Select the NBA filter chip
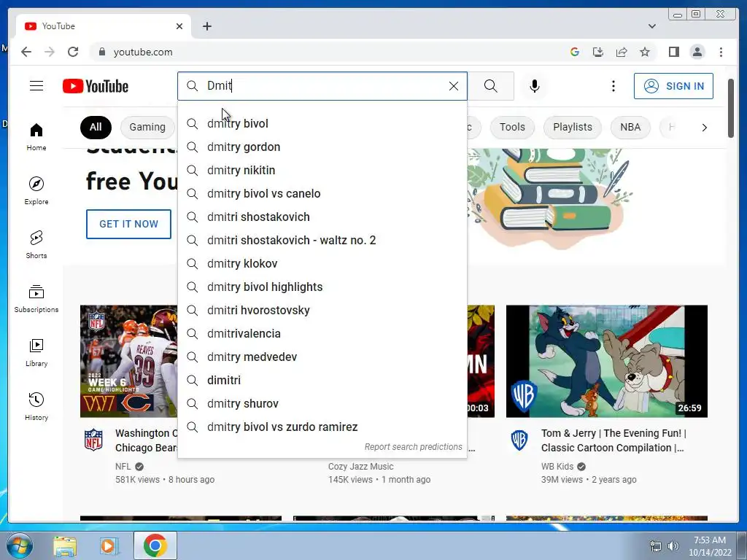Image resolution: width=747 pixels, height=560 pixels. (x=630, y=127)
